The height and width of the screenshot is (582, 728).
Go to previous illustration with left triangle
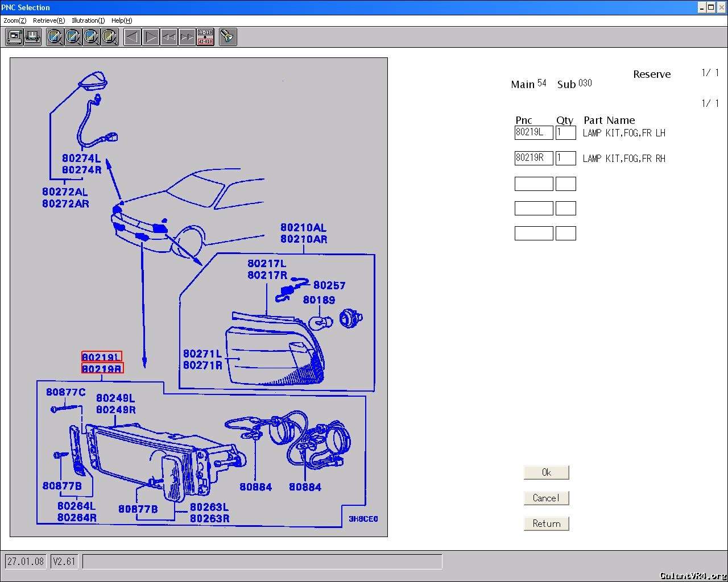pyautogui.click(x=133, y=37)
